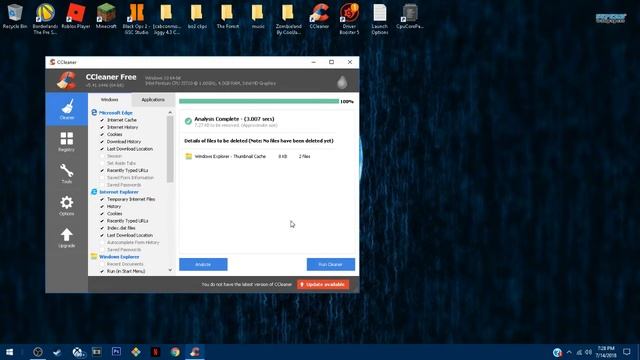640x360 pixels.
Task: Open the taskbar clock and date
Action: [x=606, y=352]
